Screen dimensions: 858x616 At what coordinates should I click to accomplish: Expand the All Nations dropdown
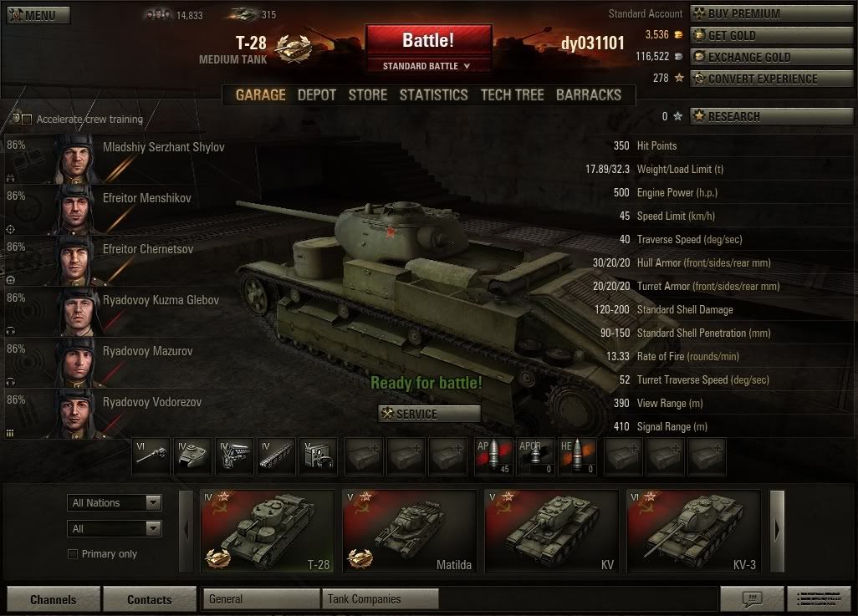[x=115, y=502]
